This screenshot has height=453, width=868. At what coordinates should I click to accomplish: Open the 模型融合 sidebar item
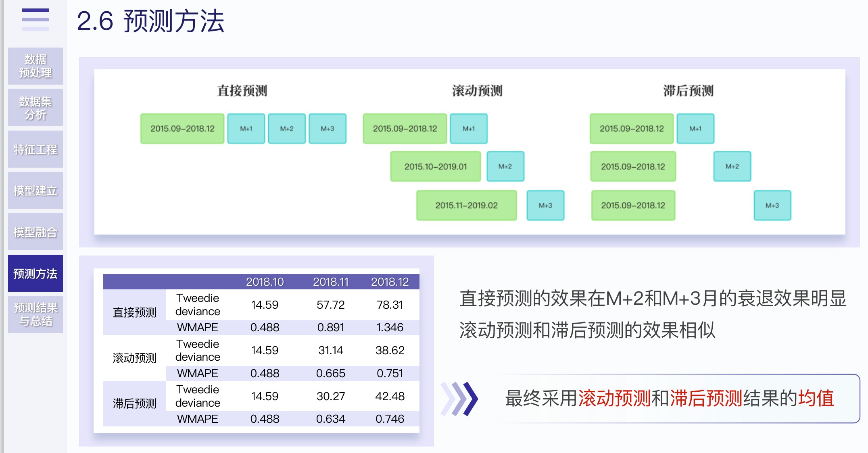click(x=35, y=232)
